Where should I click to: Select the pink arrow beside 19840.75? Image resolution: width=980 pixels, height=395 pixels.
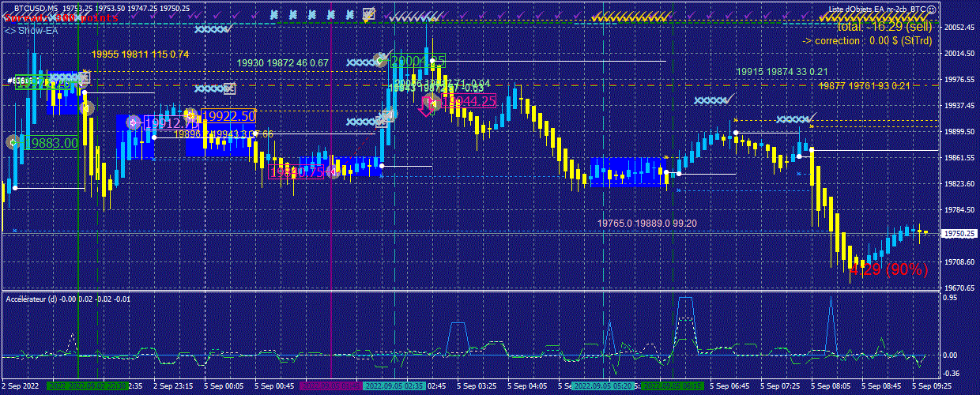click(334, 171)
